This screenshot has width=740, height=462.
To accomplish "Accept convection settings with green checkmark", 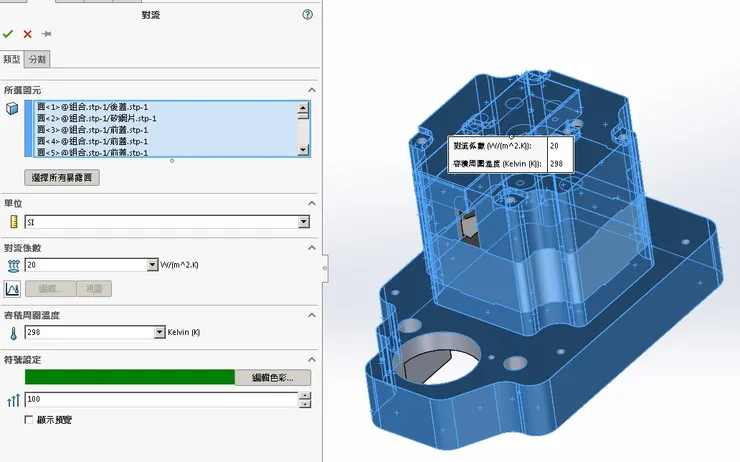I will (x=8, y=34).
